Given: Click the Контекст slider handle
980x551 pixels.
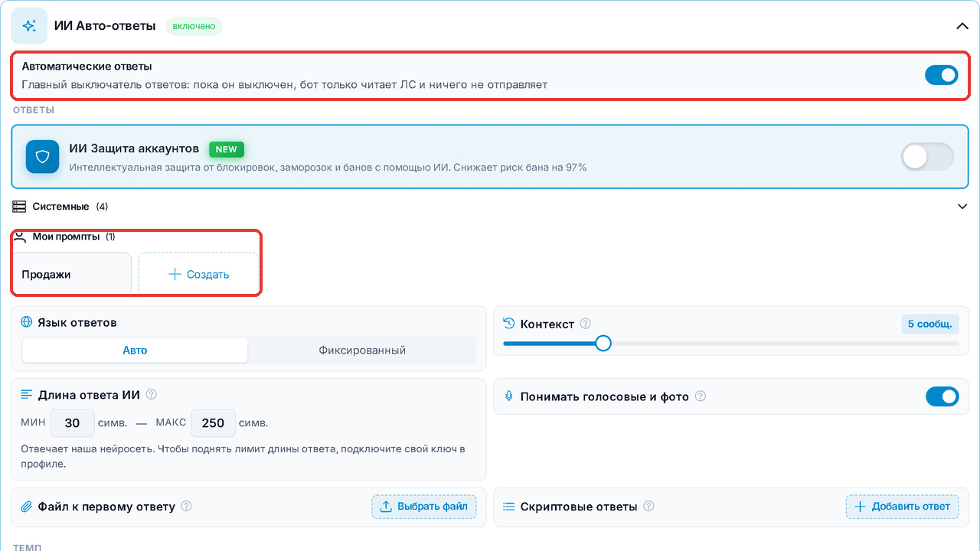Looking at the screenshot, I should (603, 344).
